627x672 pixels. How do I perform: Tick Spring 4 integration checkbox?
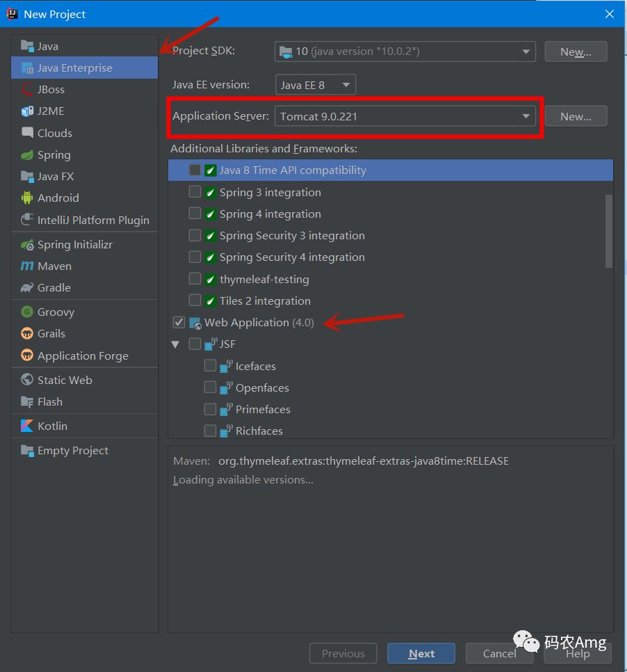coord(195,213)
